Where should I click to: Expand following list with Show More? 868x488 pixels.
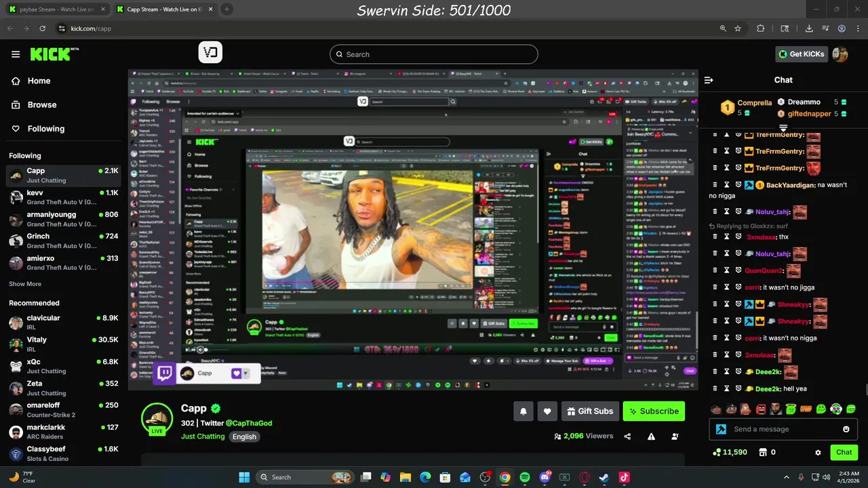[25, 284]
